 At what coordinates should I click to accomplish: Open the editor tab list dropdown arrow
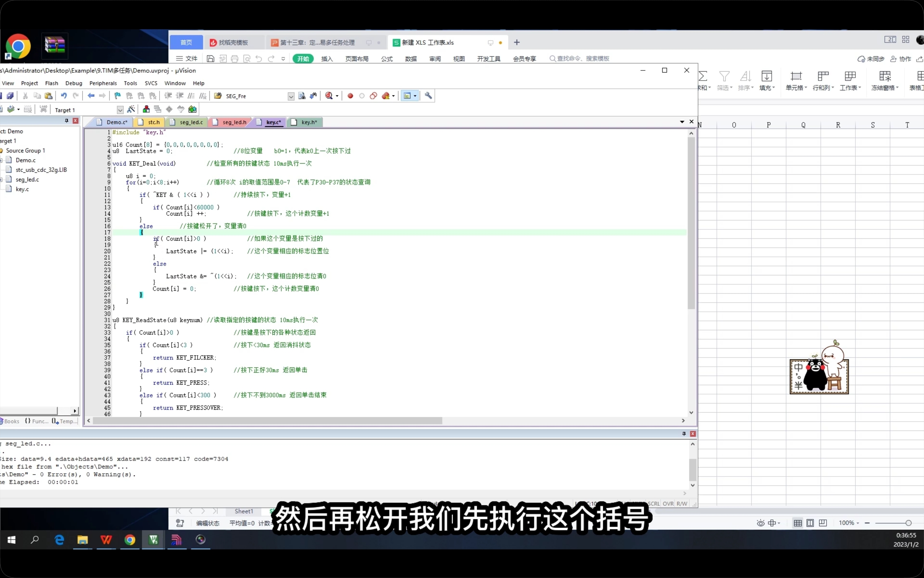[682, 122]
